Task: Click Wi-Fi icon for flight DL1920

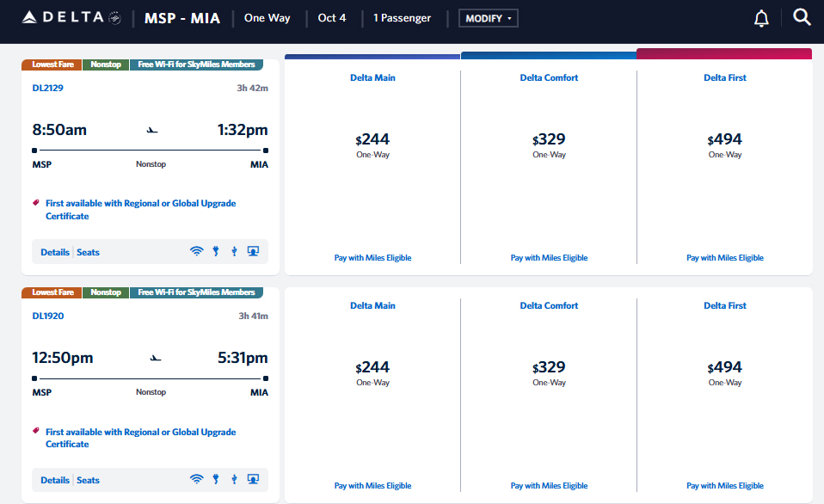Action: [x=196, y=479]
